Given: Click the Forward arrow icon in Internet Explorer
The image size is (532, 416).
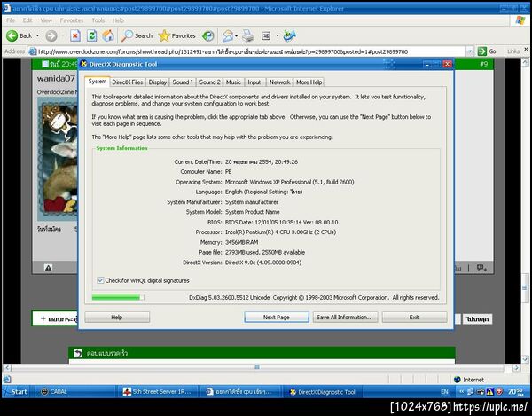Looking at the screenshot, I should point(51,35).
